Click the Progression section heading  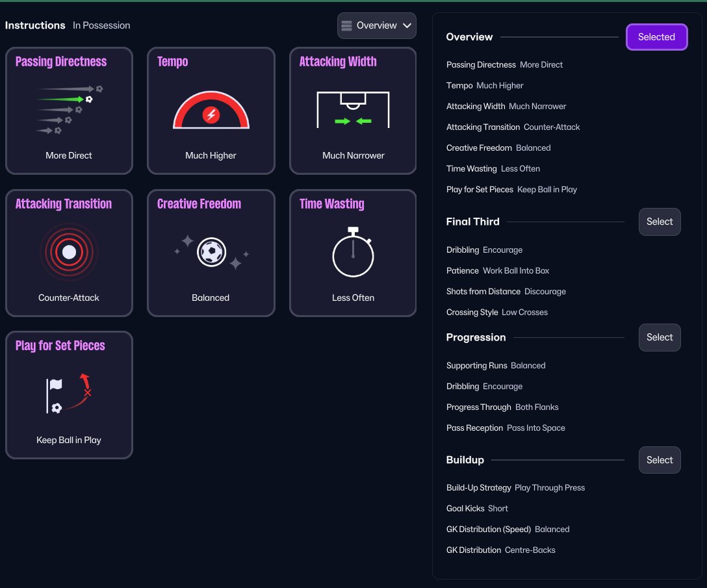pyautogui.click(x=476, y=337)
